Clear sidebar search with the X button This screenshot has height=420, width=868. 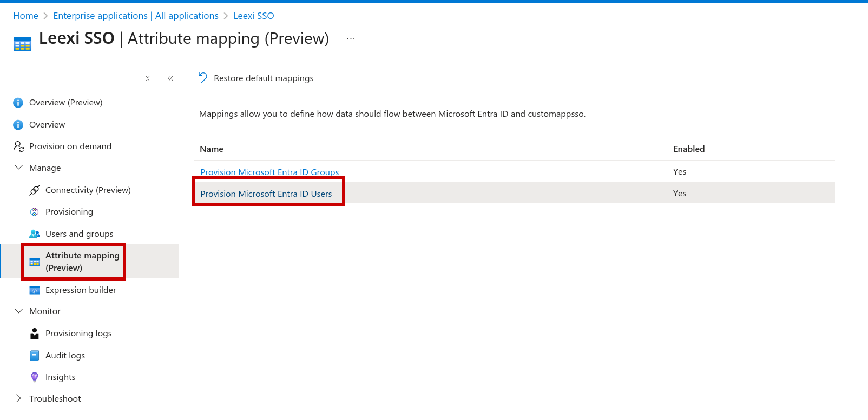coord(148,78)
